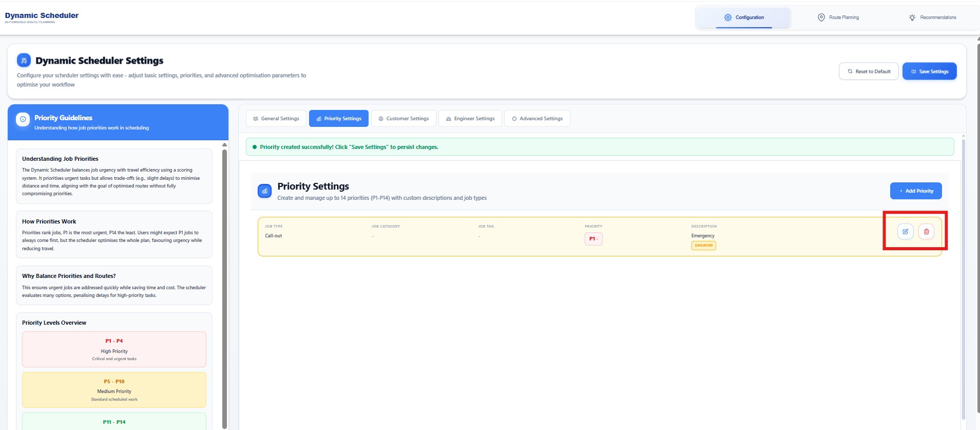
Task: Click the JOB CATEGORY column label
Action: pos(386,226)
